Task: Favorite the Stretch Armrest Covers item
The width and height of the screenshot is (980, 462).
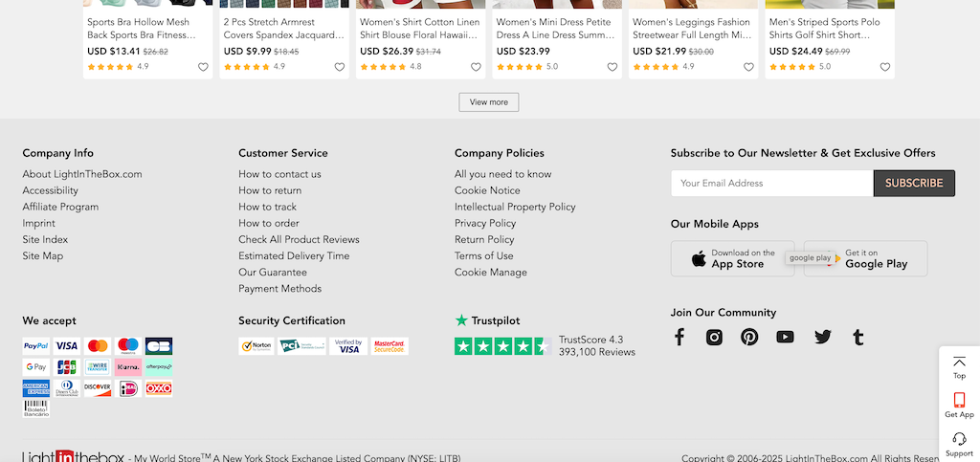Action: 340,67
